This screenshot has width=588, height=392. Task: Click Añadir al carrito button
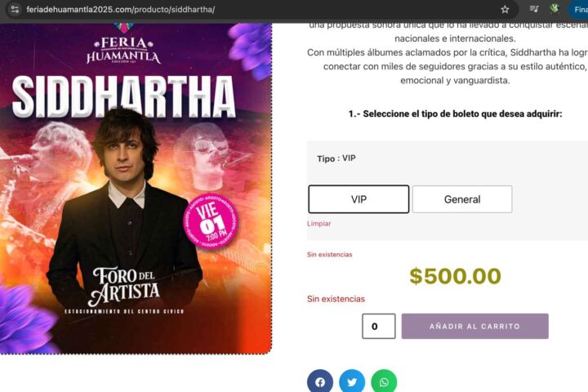(474, 327)
